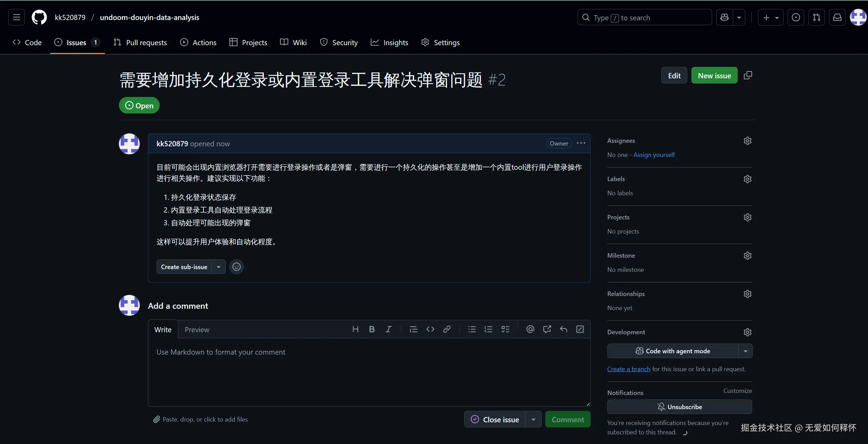This screenshot has height=444, width=868.
Task: Open notifications inbox icon
Action: pos(837,18)
